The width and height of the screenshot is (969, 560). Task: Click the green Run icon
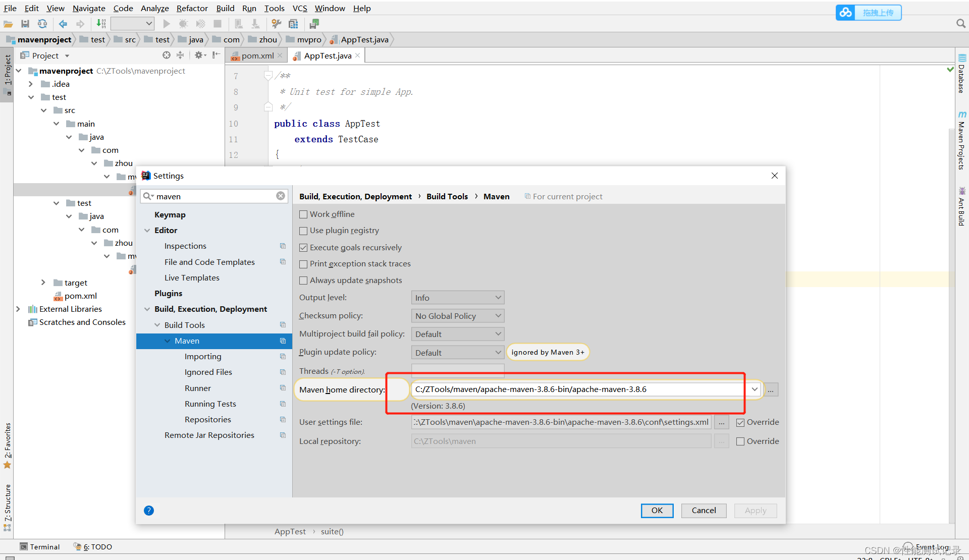click(x=166, y=24)
